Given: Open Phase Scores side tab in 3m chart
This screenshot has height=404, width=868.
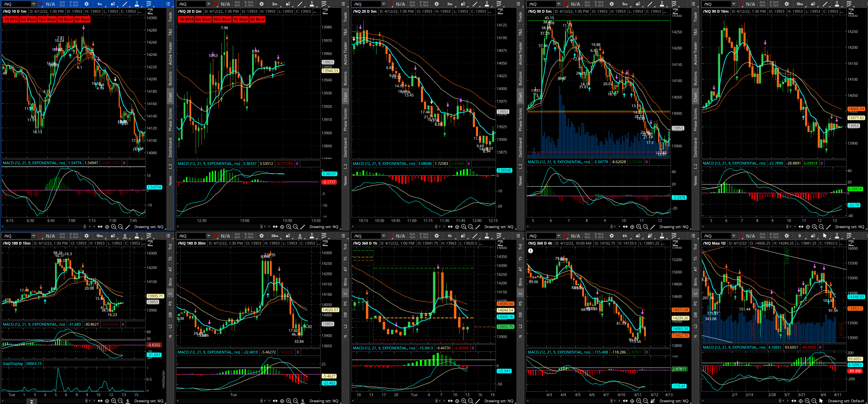Looking at the screenshot, I should click(x=520, y=119).
